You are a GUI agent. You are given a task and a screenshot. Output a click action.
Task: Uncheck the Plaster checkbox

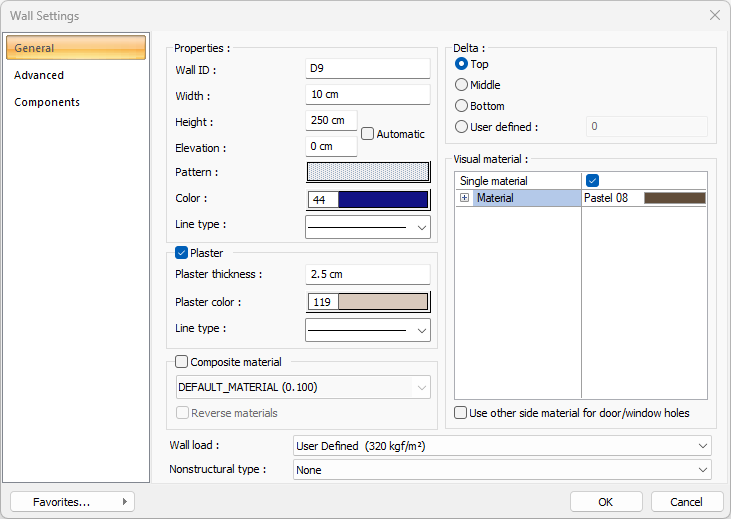click(182, 253)
